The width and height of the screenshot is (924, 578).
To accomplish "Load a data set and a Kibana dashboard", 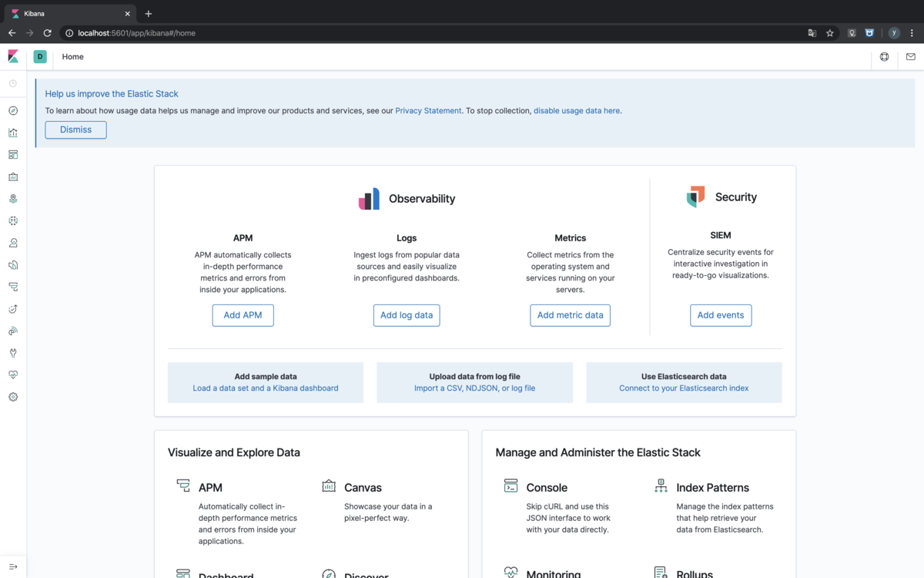I will pos(266,388).
